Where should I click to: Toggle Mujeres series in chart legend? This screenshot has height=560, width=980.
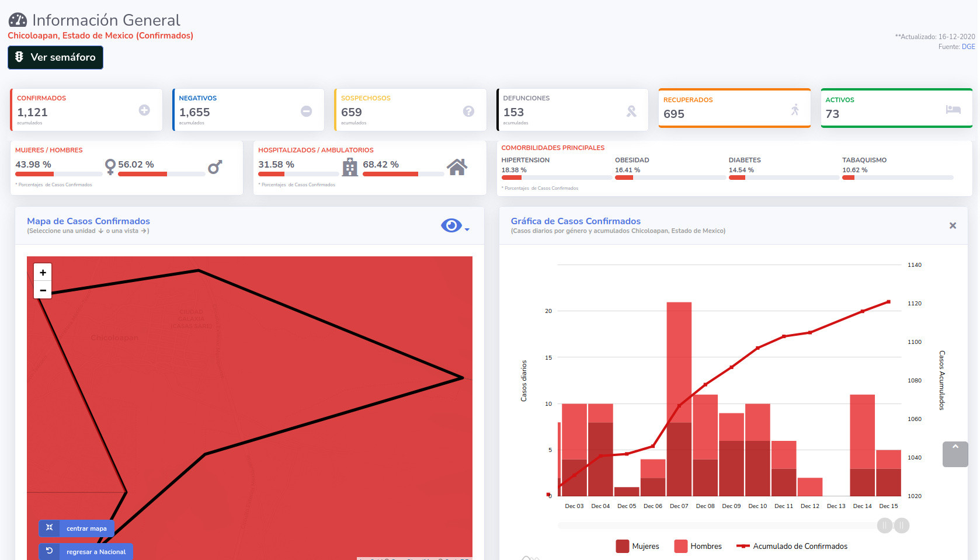point(637,546)
